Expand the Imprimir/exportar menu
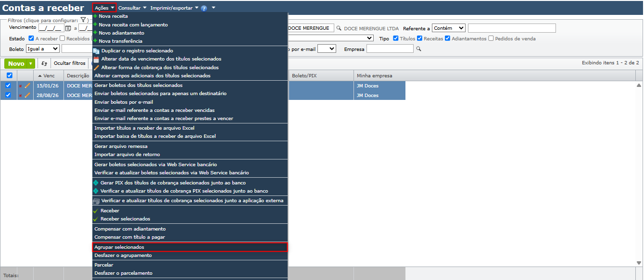This screenshot has height=280, width=644. coord(175,8)
